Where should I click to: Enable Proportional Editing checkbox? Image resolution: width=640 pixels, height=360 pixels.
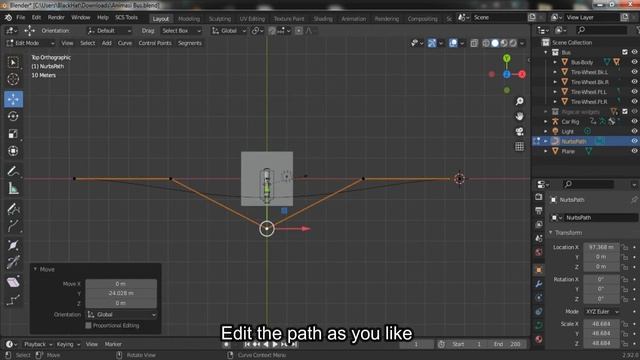(x=88, y=325)
